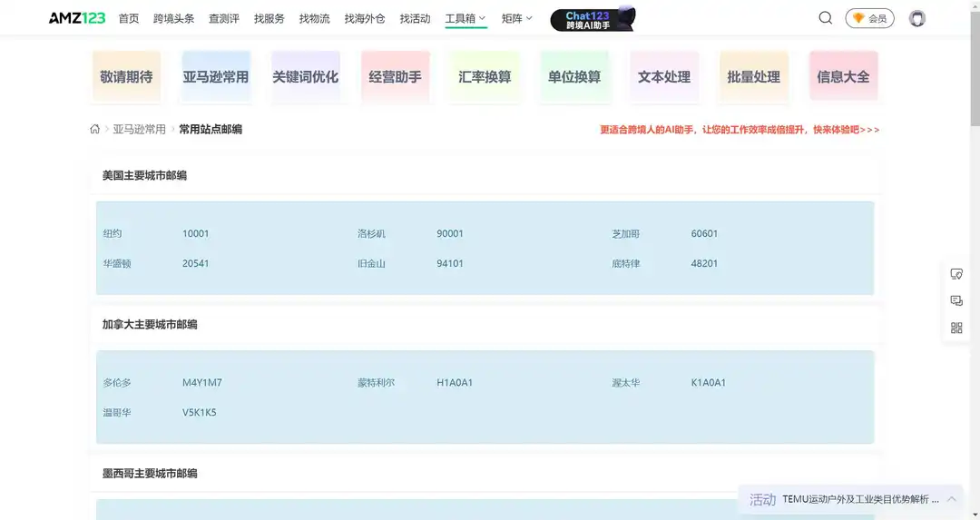The image size is (980, 520).
Task: Open 查测评 in top navigation
Action: (224, 19)
